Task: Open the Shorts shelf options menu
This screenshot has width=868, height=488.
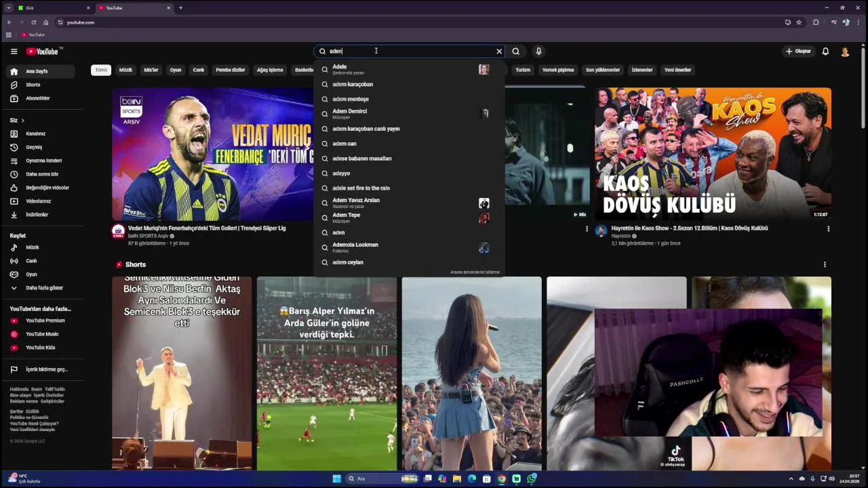Action: [x=825, y=264]
